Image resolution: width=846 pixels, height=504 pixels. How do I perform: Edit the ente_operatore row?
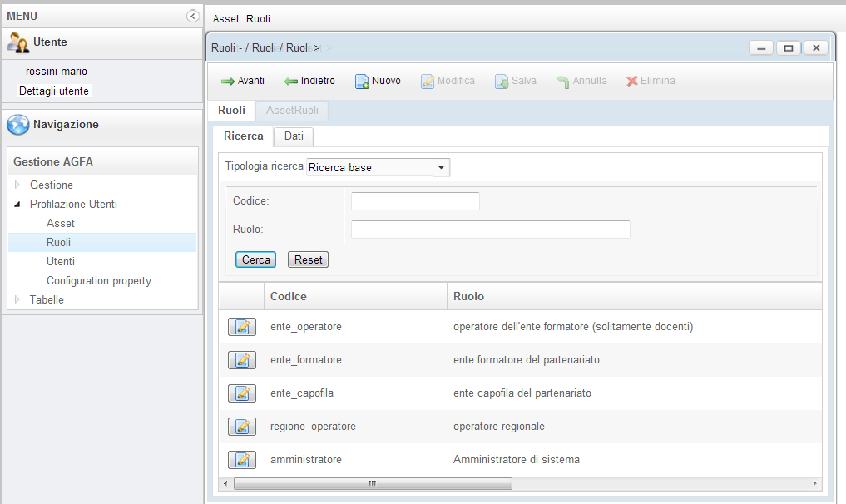pyautogui.click(x=242, y=327)
